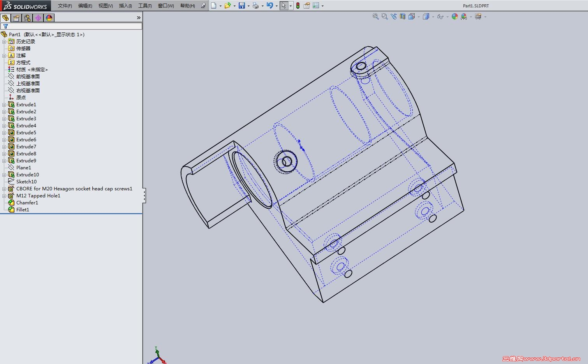This screenshot has width=588, height=364.
Task: Expand the 历史记录 folder
Action: (x=4, y=42)
